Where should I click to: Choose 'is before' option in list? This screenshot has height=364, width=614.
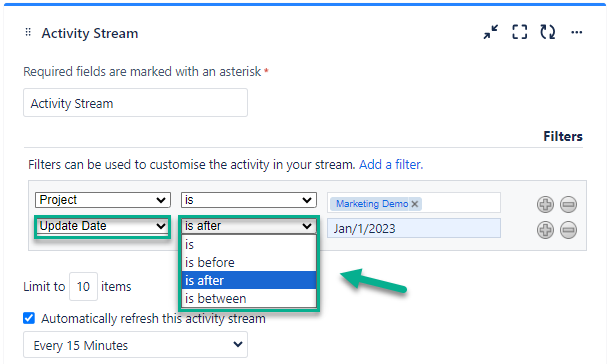point(249,263)
